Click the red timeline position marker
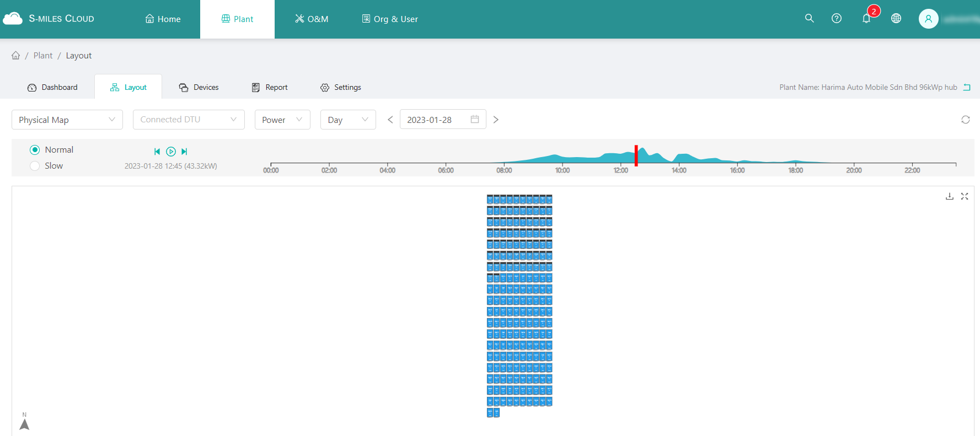 coord(636,156)
